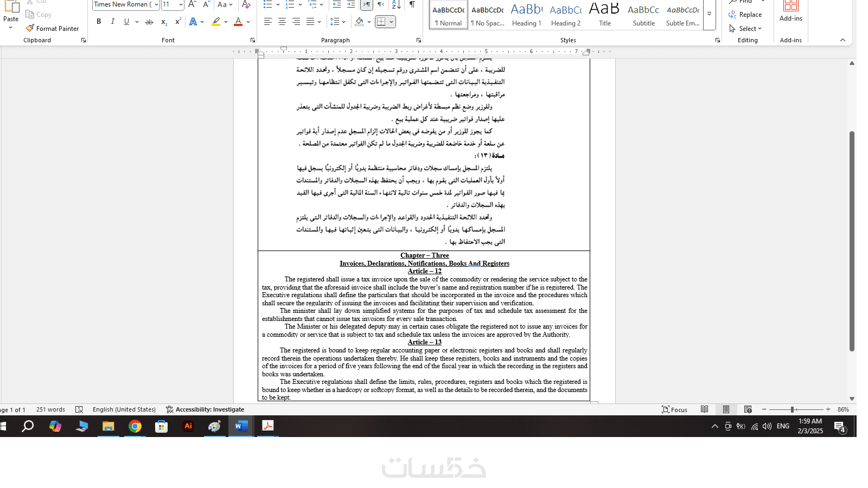Apply text highlight color

click(216, 22)
